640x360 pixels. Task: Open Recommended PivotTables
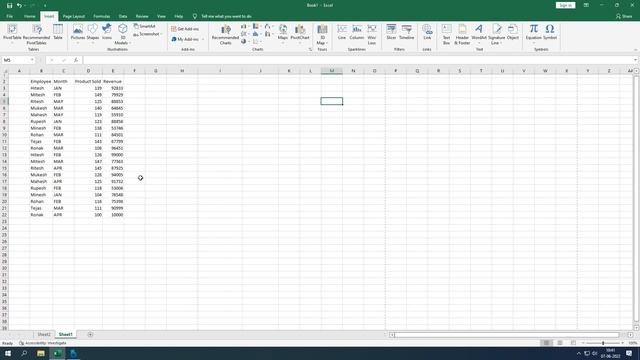[x=37, y=34]
